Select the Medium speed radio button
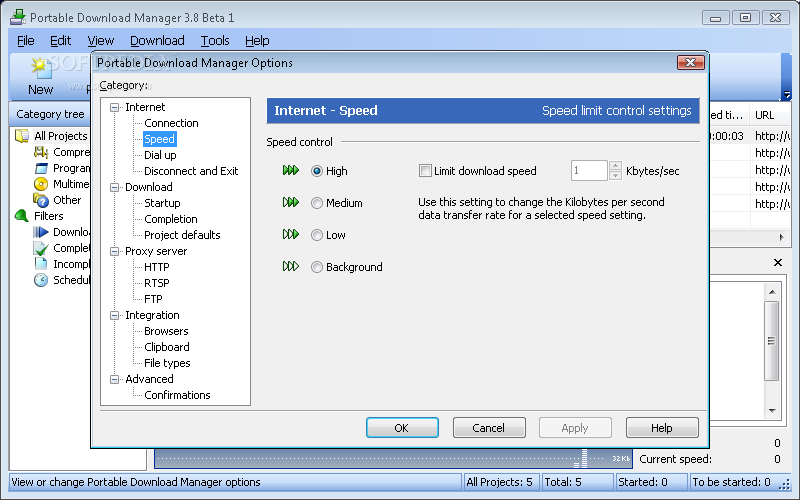The height and width of the screenshot is (500, 800). coord(317,203)
